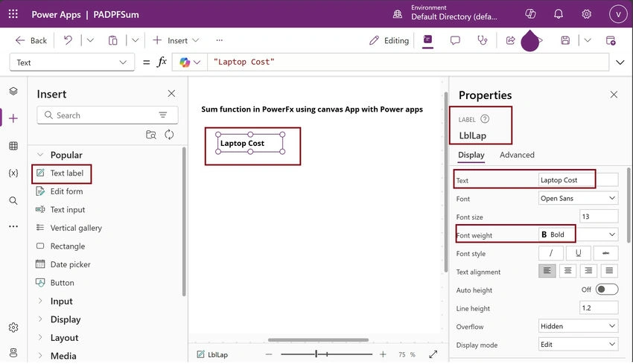Go Back from the editor
Image resolution: width=633 pixels, height=364 pixels.
click(31, 40)
